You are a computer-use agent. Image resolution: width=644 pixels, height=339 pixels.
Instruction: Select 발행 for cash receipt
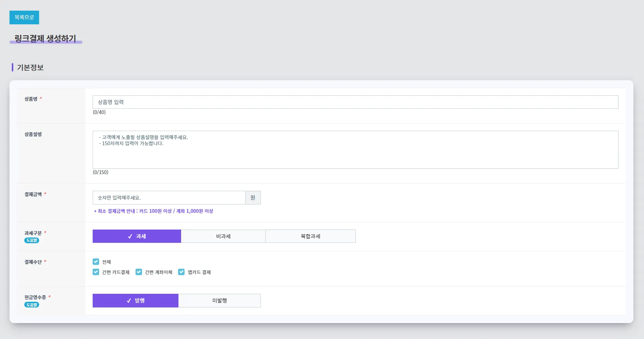(x=136, y=301)
